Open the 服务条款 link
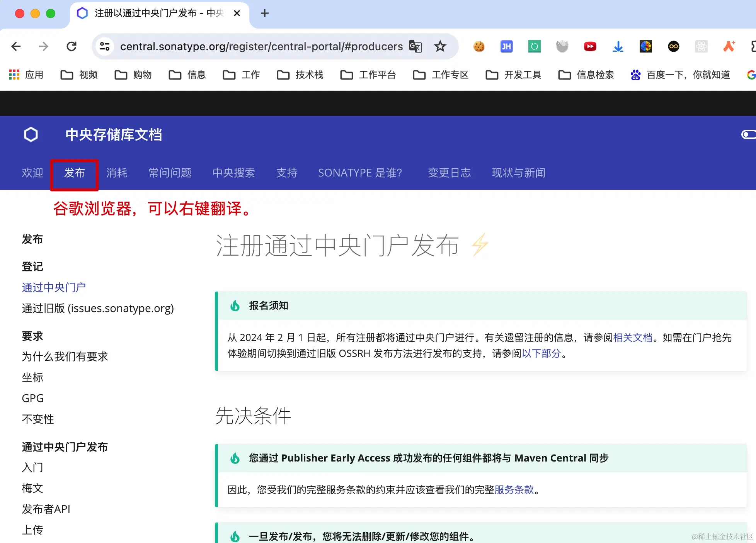The height and width of the screenshot is (543, 756). (514, 490)
